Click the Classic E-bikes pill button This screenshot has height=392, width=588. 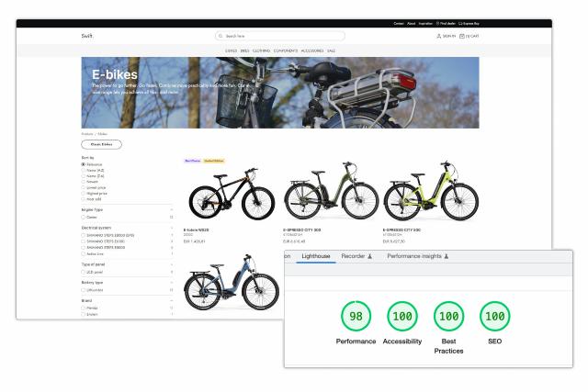(101, 144)
